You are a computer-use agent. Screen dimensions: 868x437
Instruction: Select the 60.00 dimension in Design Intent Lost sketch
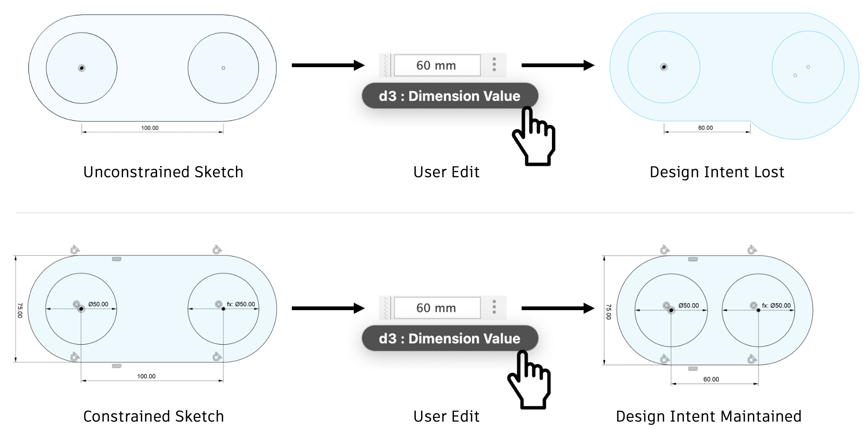click(705, 128)
